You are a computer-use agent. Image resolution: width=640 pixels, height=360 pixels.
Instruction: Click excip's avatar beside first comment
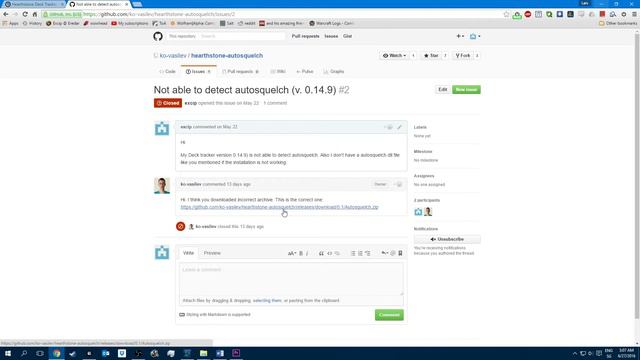click(x=162, y=129)
